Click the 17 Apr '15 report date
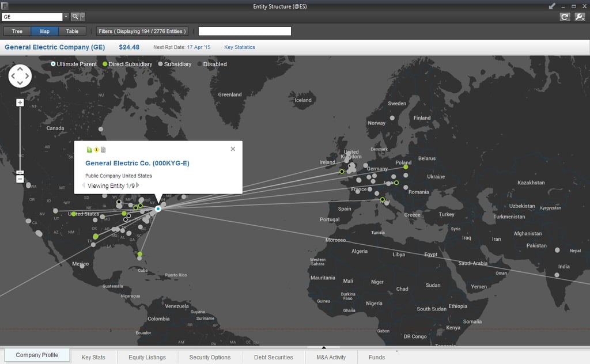 199,47
